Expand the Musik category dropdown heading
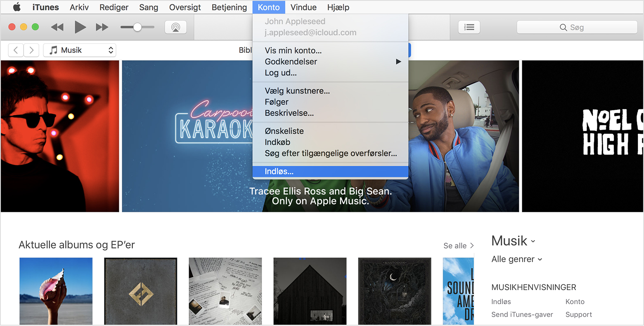 tap(513, 241)
